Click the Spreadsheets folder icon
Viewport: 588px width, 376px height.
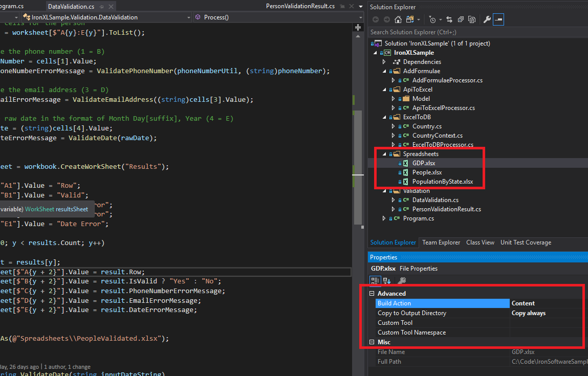point(397,154)
